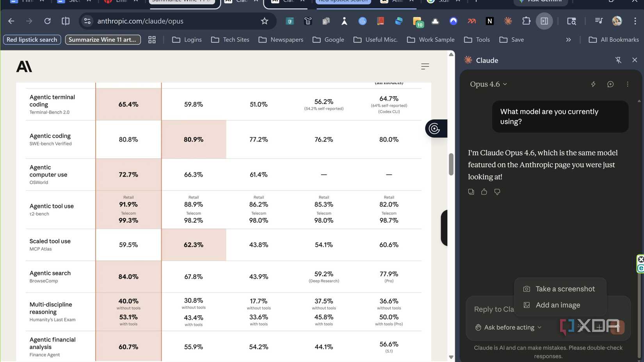The image size is (644, 362).
Task: Open the Ask before acting dropdown
Action: pyautogui.click(x=508, y=327)
